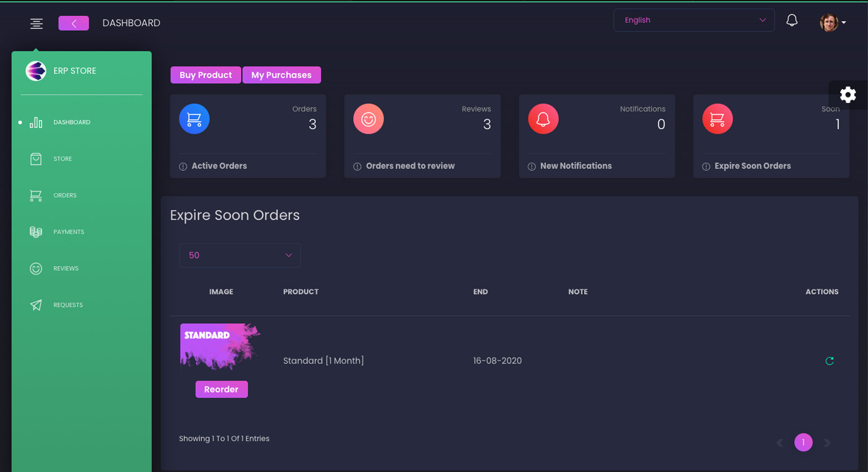The height and width of the screenshot is (472, 868).
Task: Open the user avatar profile menu
Action: [832, 22]
